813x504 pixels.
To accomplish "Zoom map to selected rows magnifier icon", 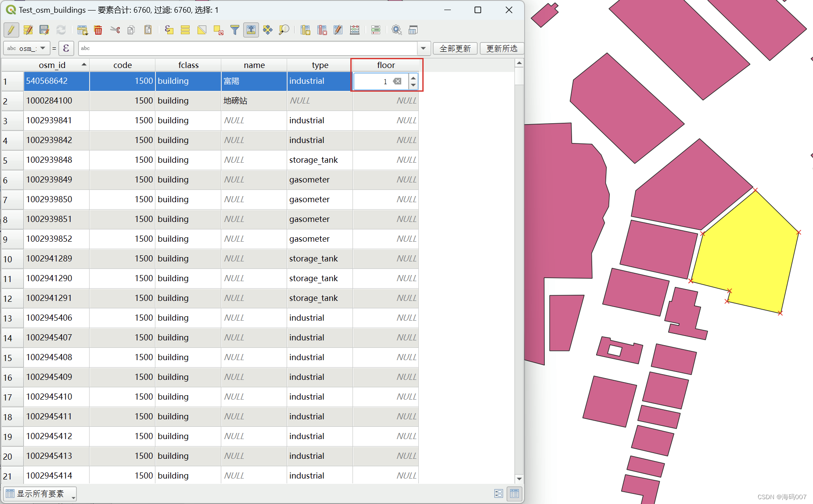I will [284, 30].
